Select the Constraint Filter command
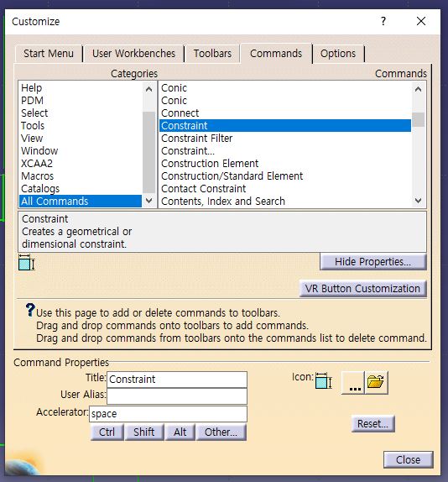The image size is (448, 482). tap(285, 139)
